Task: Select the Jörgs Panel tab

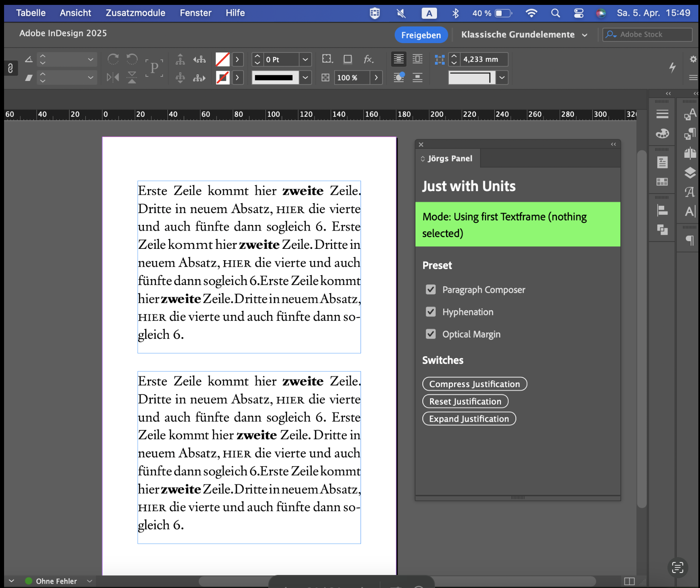Action: point(448,159)
